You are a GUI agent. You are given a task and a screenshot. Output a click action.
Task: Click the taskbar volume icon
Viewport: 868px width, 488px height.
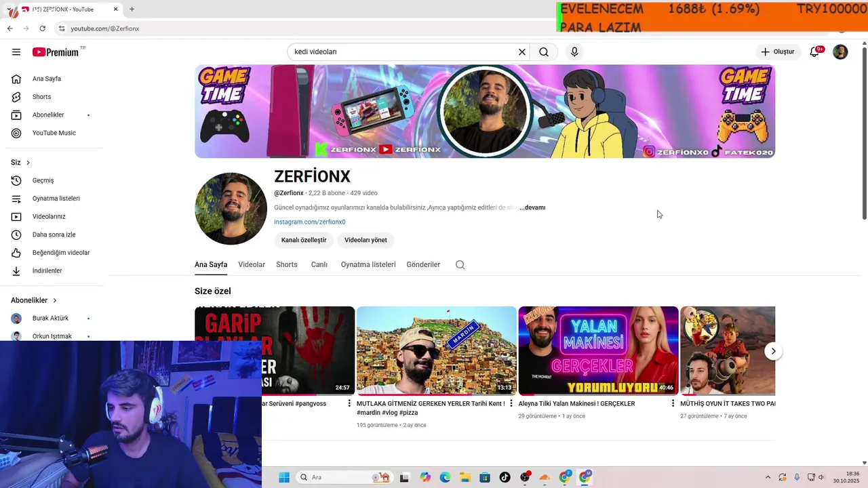[821, 477]
